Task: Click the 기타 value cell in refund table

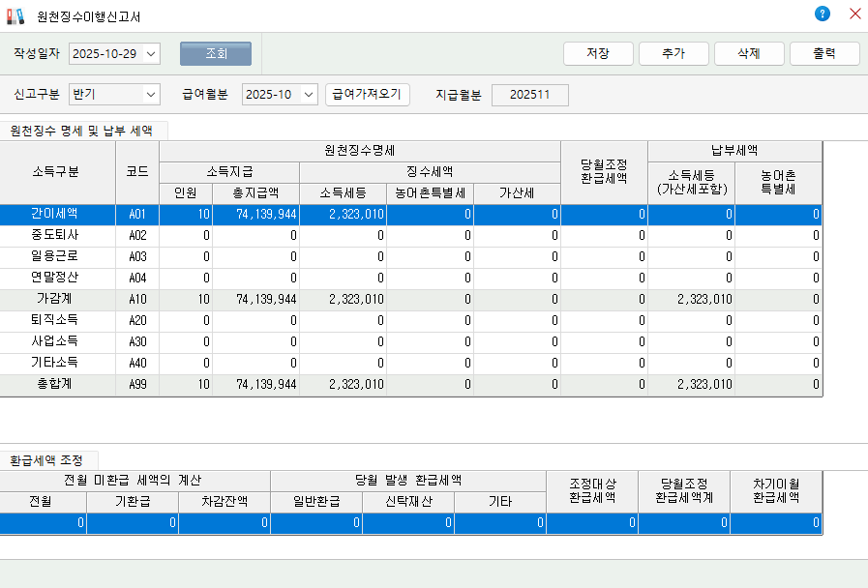Action: (x=500, y=523)
